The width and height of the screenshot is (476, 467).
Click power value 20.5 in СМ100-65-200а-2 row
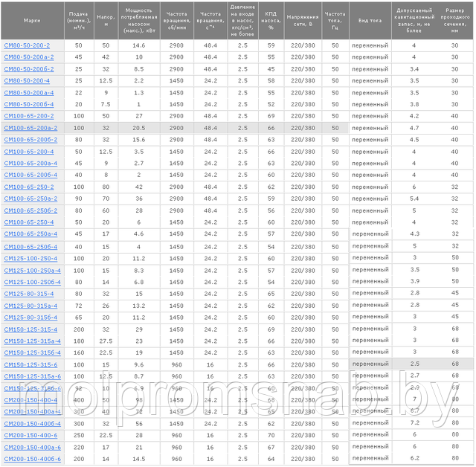(139, 128)
